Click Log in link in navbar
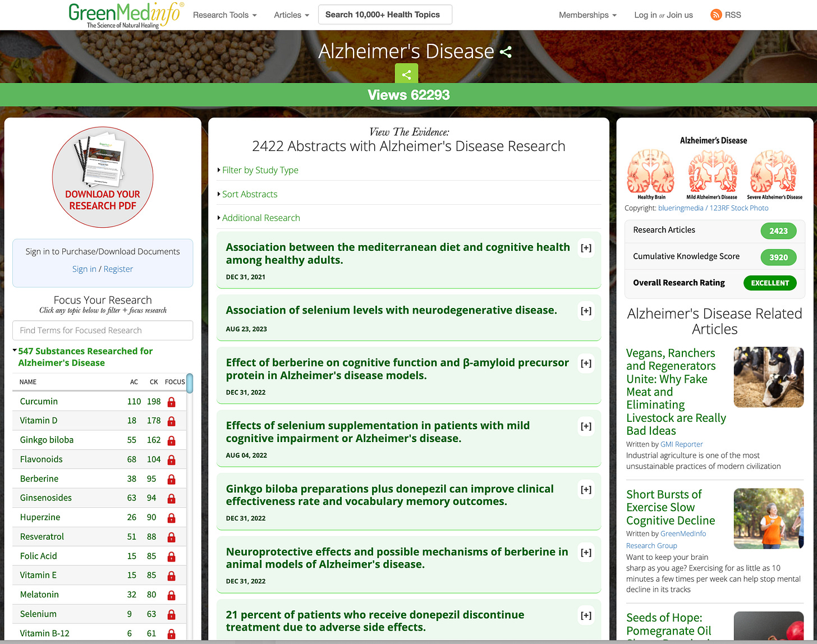Image resolution: width=817 pixels, height=644 pixels. pos(645,15)
